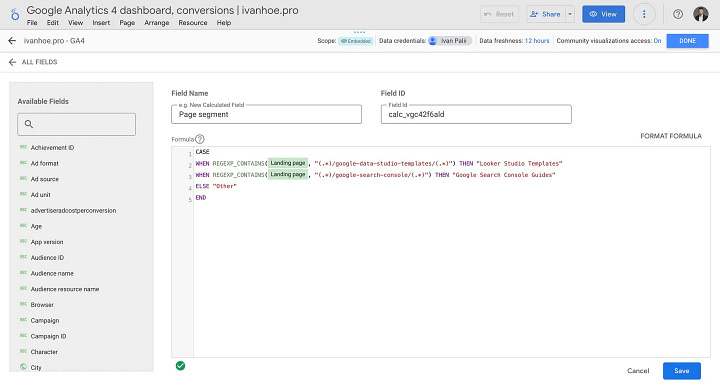Open the Insert menu
The image size is (720, 391).
101,22
